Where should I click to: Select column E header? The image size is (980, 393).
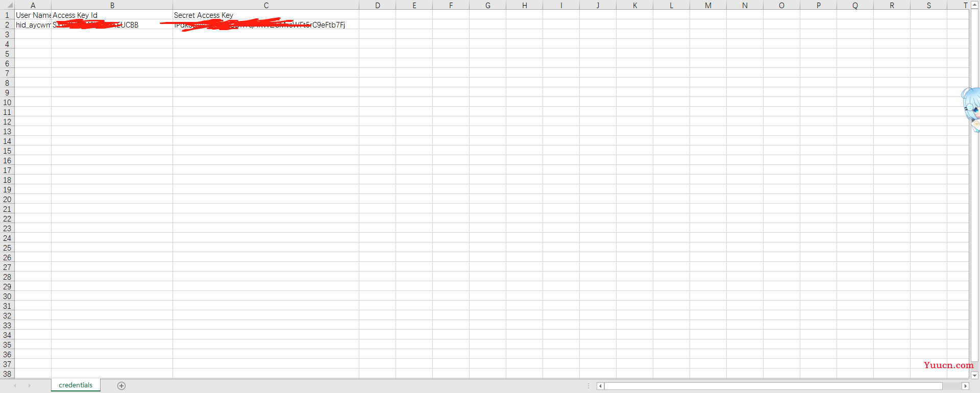(414, 5)
